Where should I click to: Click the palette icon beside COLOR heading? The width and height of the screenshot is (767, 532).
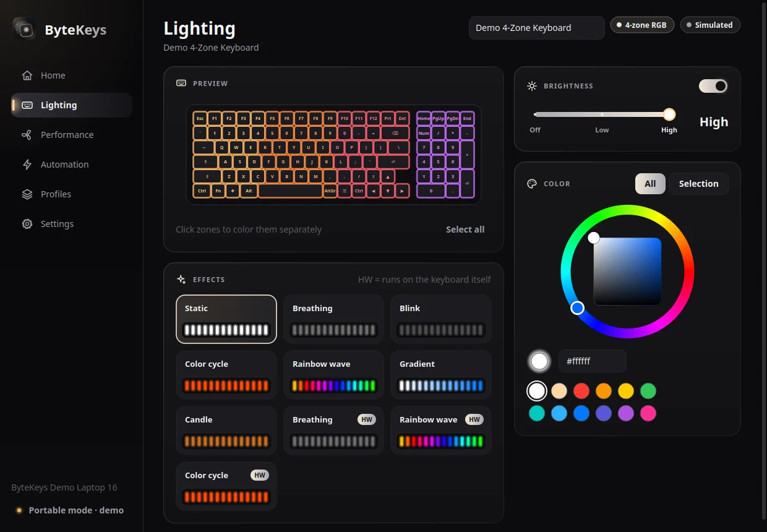tap(532, 184)
